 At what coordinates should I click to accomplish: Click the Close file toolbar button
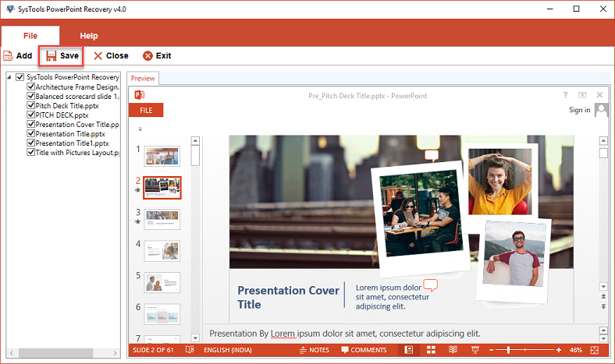[x=111, y=55]
